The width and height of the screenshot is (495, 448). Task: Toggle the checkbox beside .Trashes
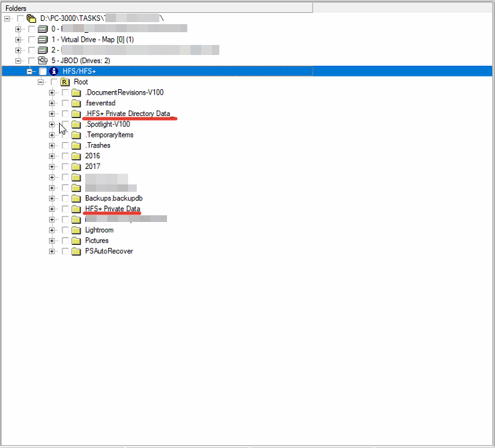65,146
